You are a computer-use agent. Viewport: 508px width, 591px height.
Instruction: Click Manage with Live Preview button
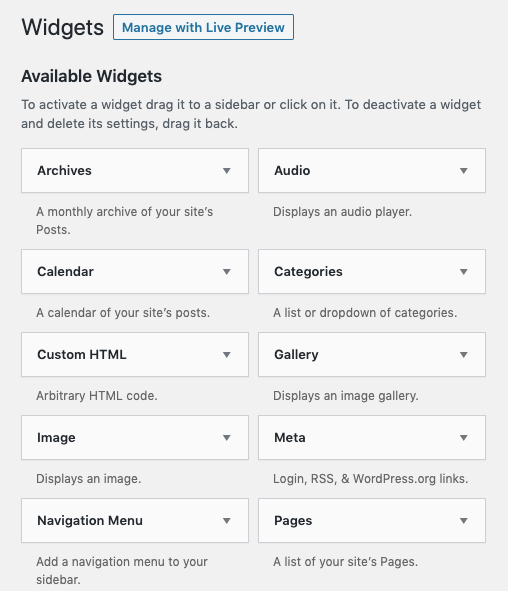point(203,27)
